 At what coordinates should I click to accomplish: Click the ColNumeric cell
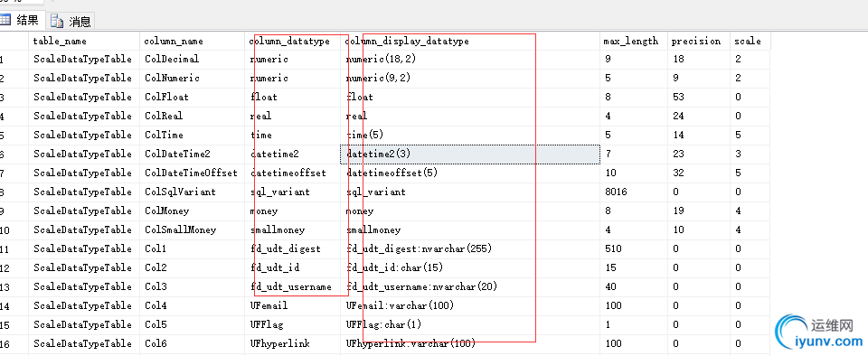pos(192,78)
